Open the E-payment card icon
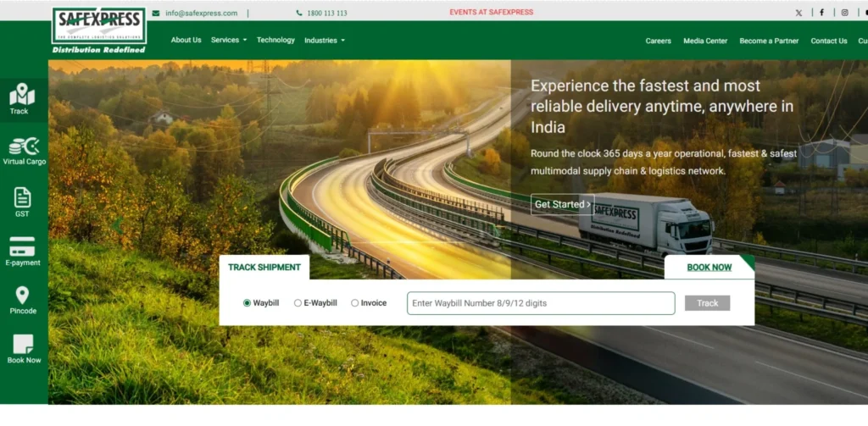This screenshot has width=868, height=426. [x=22, y=246]
